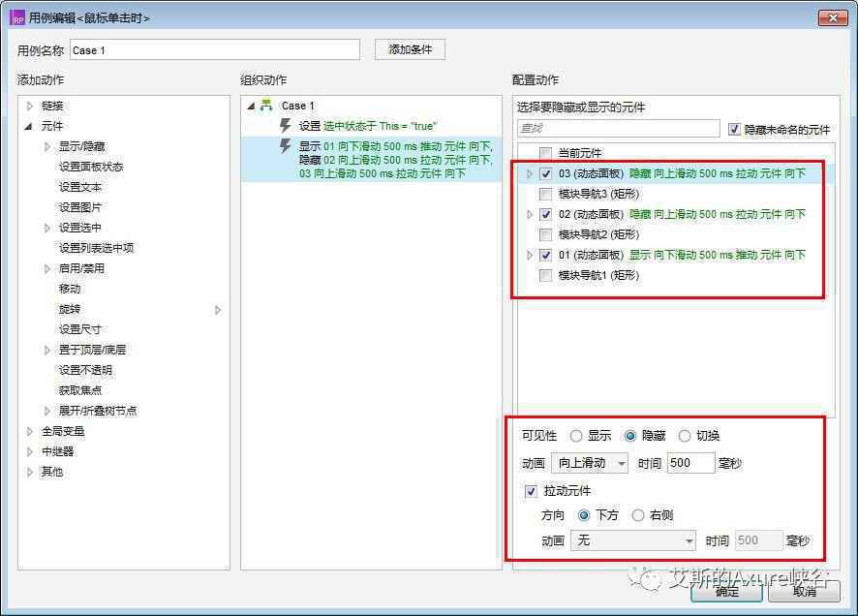Select the 隐藏 visibility radio button
Image resolution: width=858 pixels, height=616 pixels.
coord(629,436)
